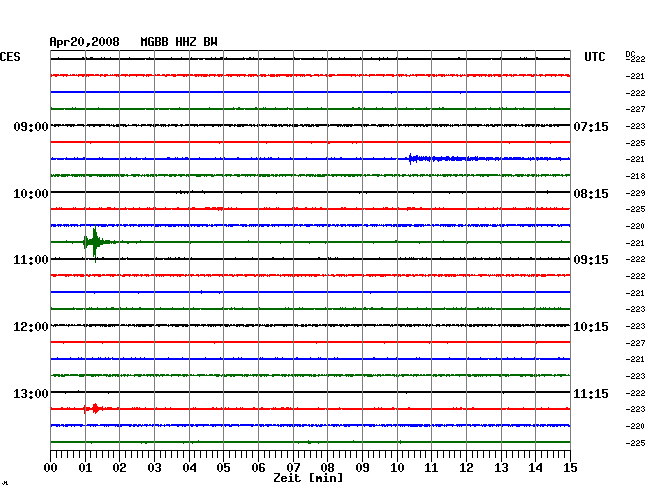Select minute 06 on the time axis

click(x=259, y=468)
